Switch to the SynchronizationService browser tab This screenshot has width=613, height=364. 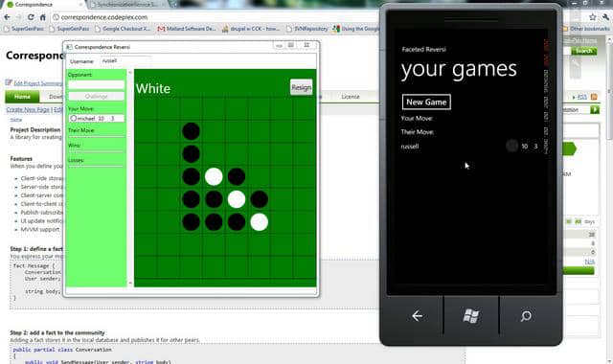pyautogui.click(x=127, y=4)
